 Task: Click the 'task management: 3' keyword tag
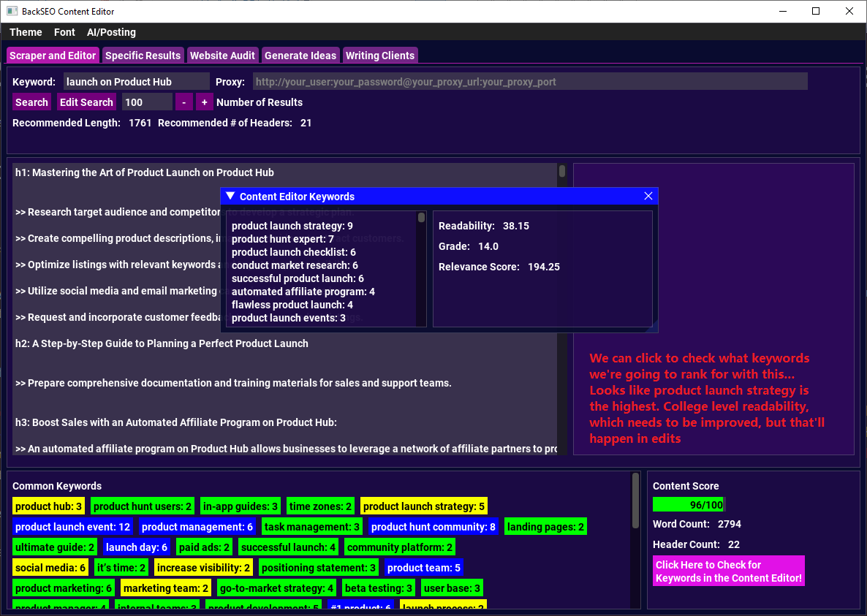[312, 527]
